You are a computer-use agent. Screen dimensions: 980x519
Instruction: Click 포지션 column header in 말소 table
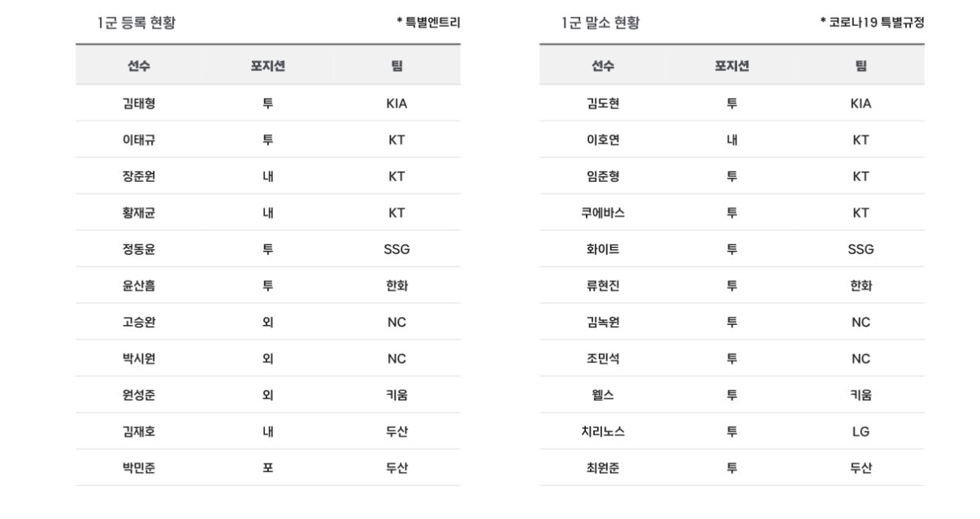(731, 66)
